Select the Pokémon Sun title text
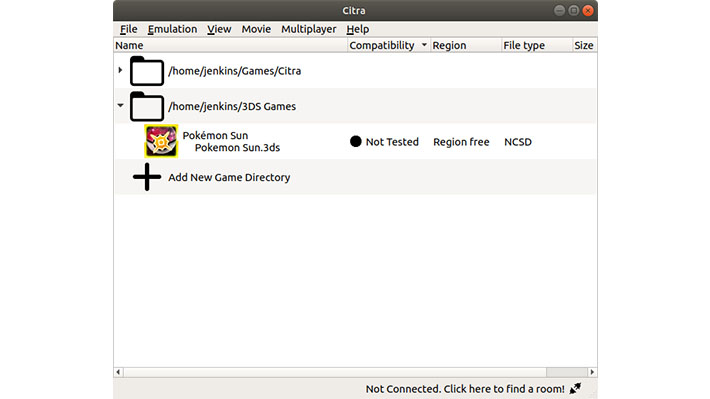This screenshot has height=399, width=710. 215,135
